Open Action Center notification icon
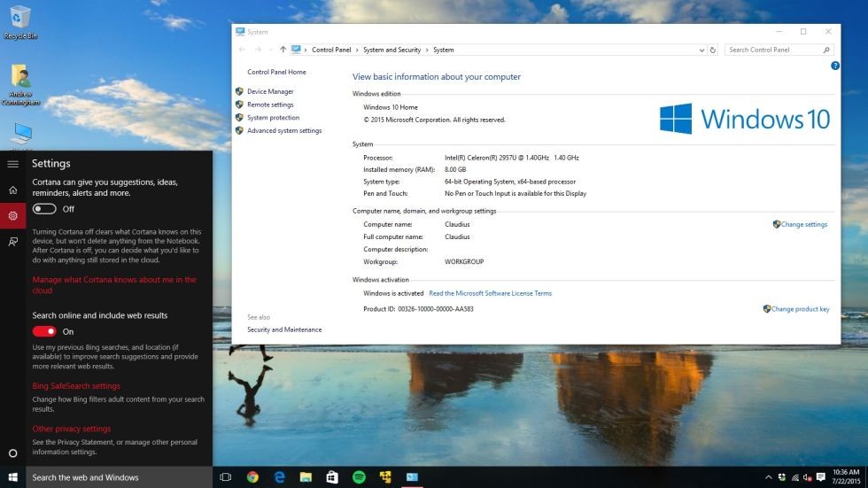868x488 pixels. (x=821, y=477)
